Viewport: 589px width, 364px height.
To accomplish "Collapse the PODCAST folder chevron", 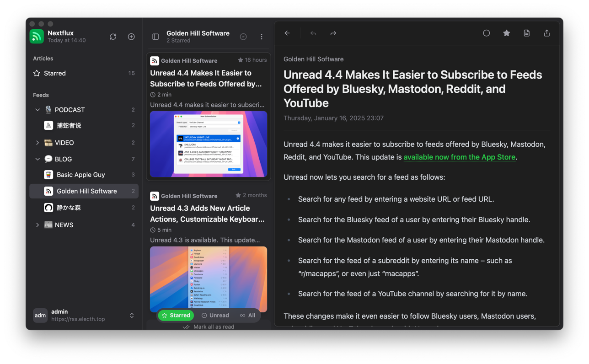I will [x=37, y=110].
